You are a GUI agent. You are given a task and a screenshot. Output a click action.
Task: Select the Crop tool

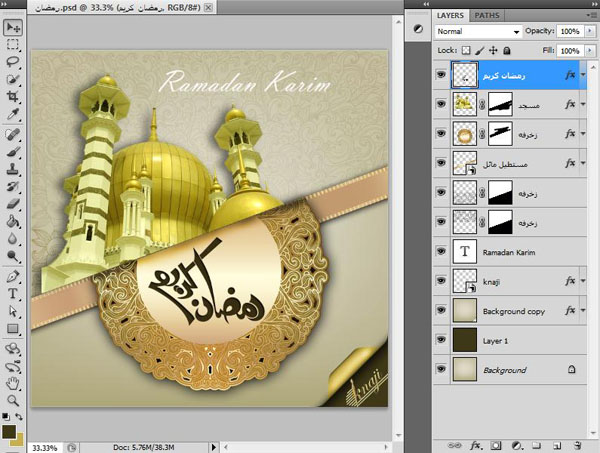click(x=14, y=96)
